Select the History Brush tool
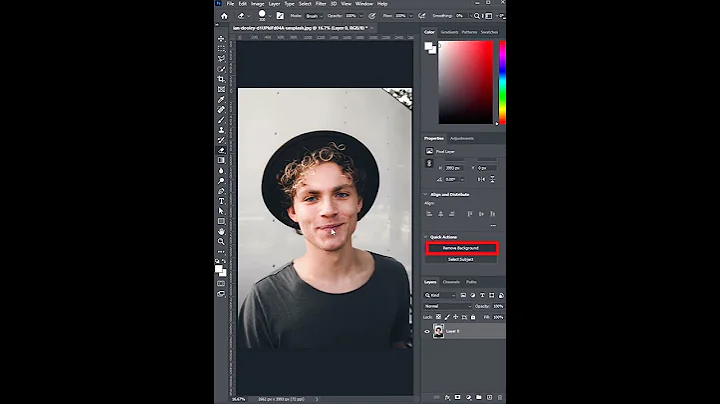The image size is (720, 404). pos(221,140)
